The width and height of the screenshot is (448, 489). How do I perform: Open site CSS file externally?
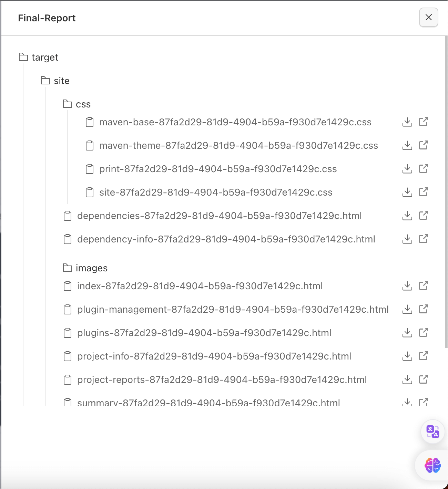pos(424,192)
